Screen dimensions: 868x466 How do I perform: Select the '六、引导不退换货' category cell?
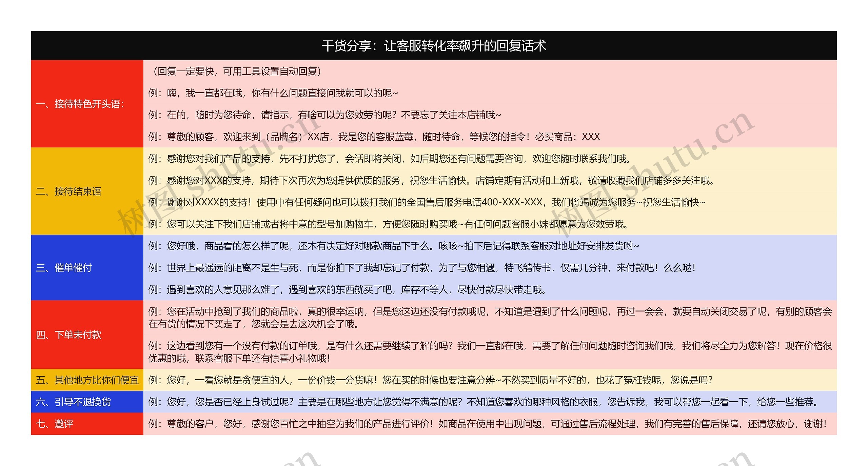[x=87, y=402]
